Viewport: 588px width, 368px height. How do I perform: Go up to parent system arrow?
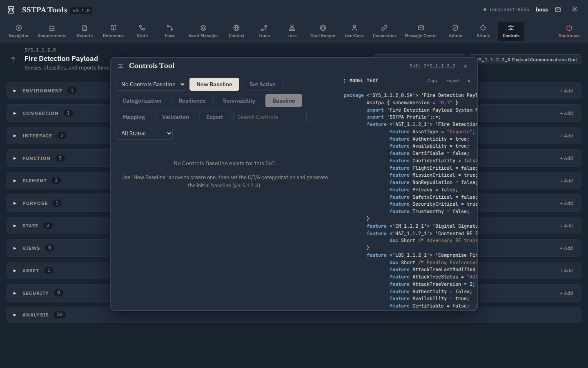pos(13,59)
